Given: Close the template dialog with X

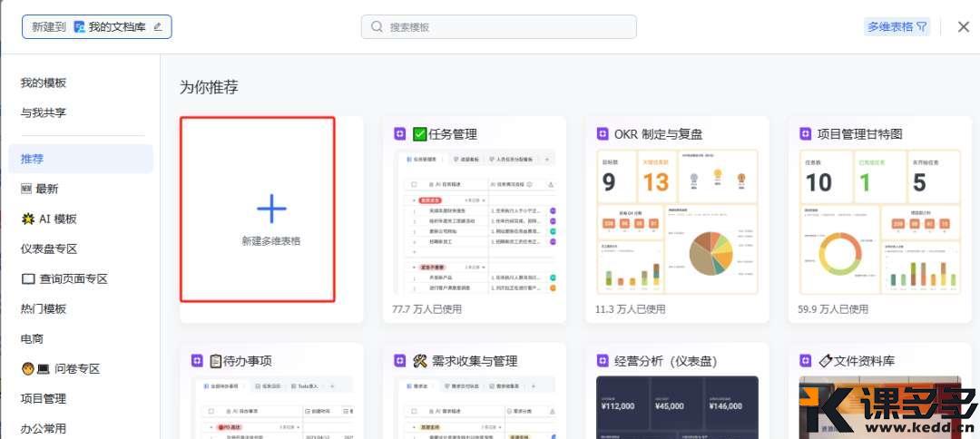Looking at the screenshot, I should [963, 27].
